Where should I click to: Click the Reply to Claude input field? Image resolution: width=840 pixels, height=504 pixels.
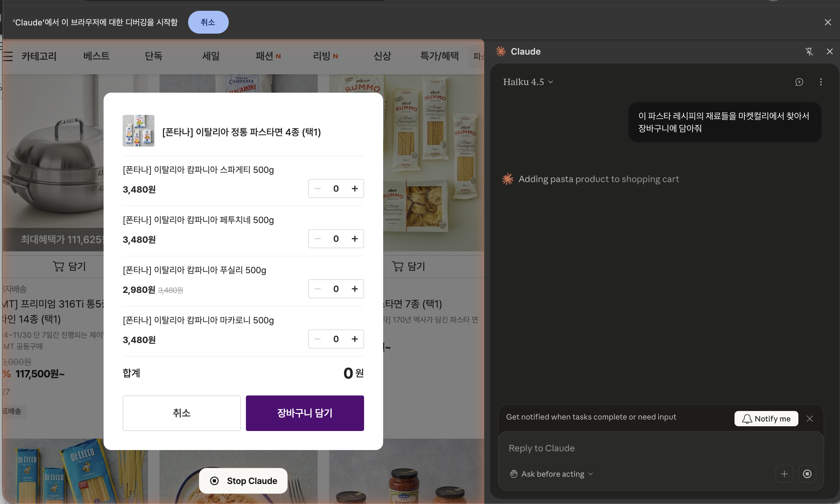point(646,448)
